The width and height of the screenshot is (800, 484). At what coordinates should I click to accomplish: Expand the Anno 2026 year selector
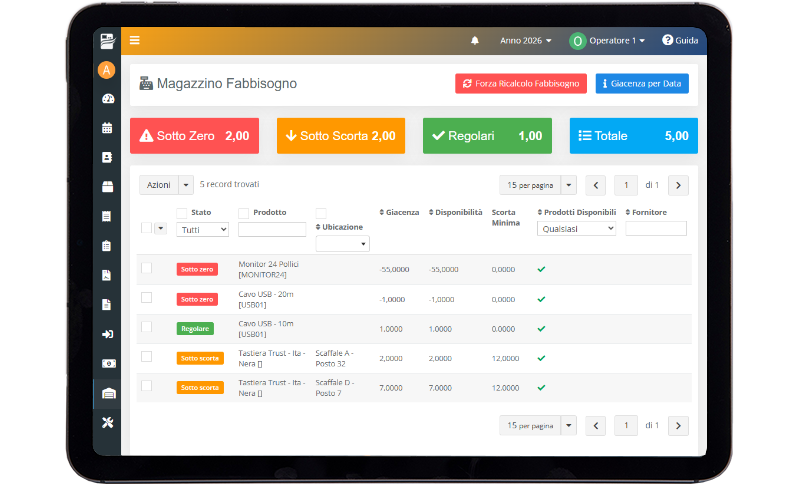pyautogui.click(x=526, y=40)
